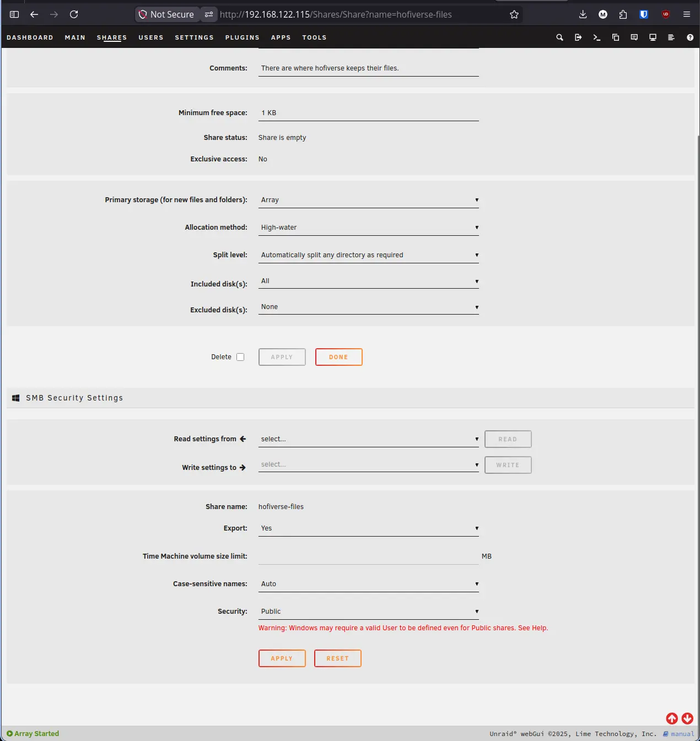
Task: Click the logout icon in Unraid header
Action: click(578, 37)
